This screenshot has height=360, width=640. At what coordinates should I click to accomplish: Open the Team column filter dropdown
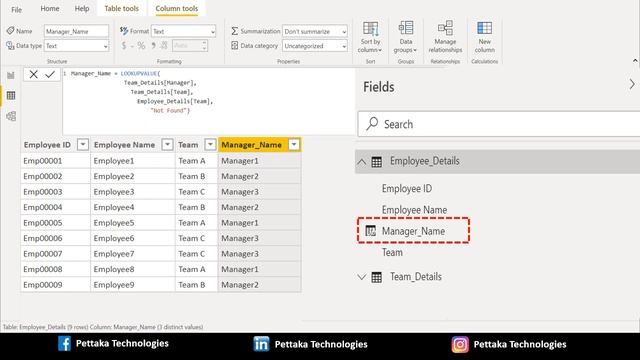(x=210, y=144)
